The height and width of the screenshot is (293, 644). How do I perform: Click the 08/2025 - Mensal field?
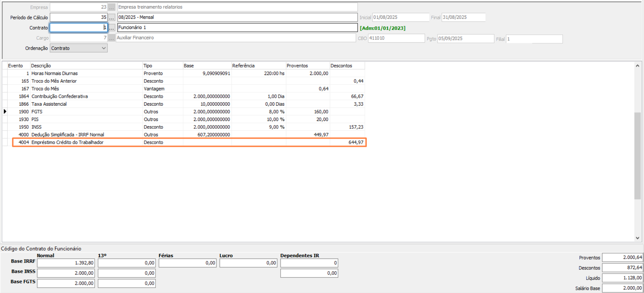tap(237, 17)
